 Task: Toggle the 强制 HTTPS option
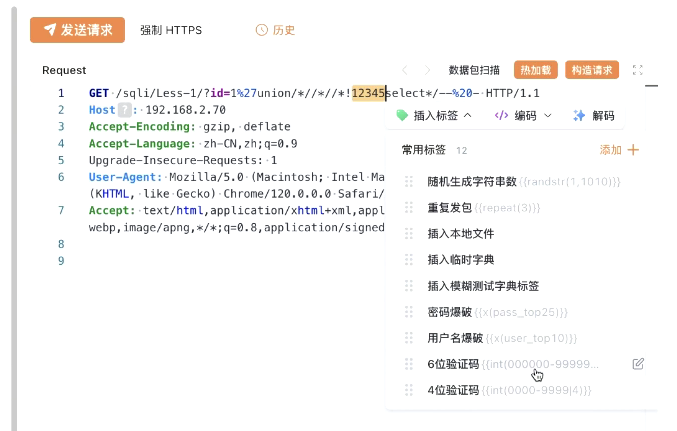pyautogui.click(x=171, y=30)
